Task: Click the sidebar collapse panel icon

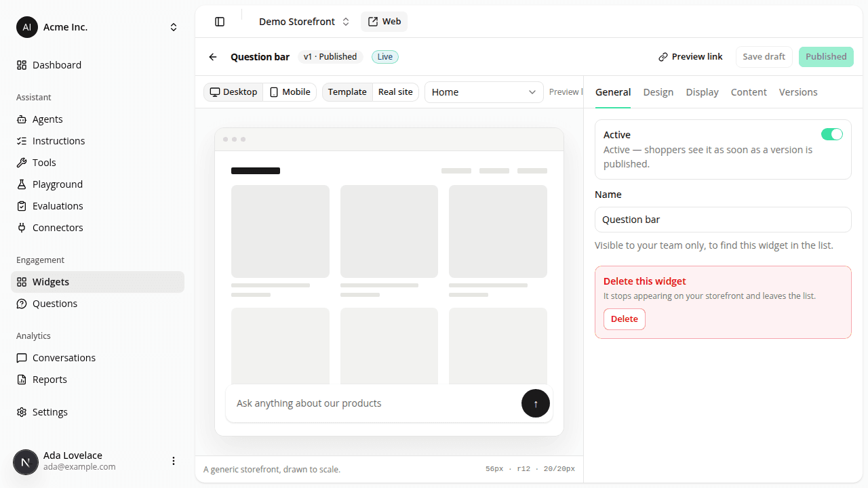Action: pos(220,22)
